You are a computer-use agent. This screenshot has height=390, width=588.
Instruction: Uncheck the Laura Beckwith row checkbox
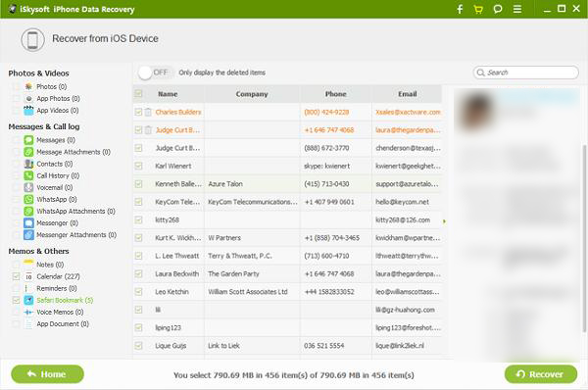pos(138,273)
